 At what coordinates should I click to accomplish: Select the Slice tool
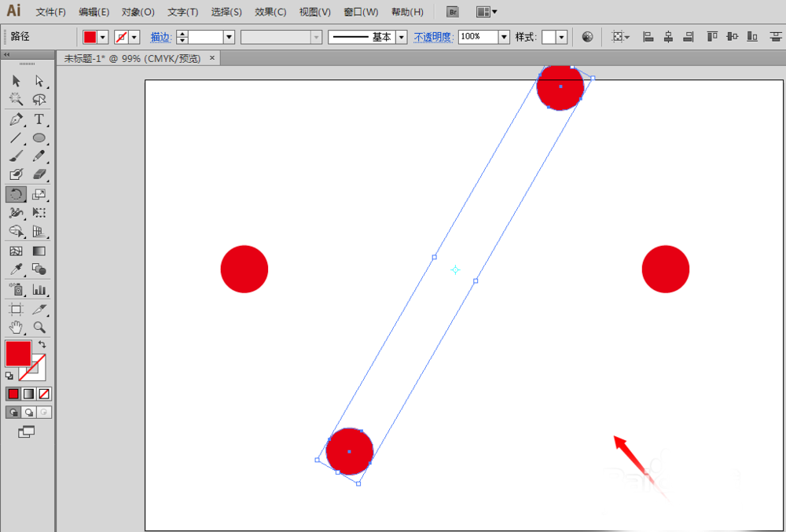tap(39, 310)
